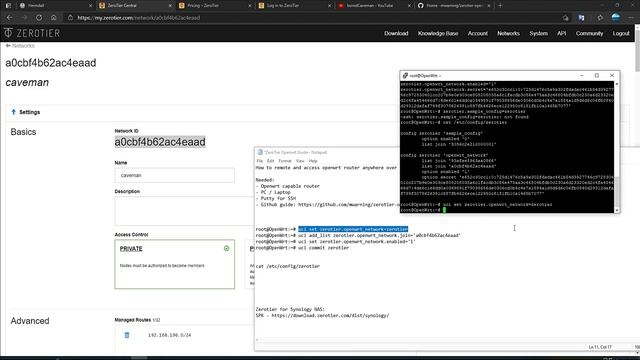
Task: Open Networks page in header
Action: tap(508, 33)
